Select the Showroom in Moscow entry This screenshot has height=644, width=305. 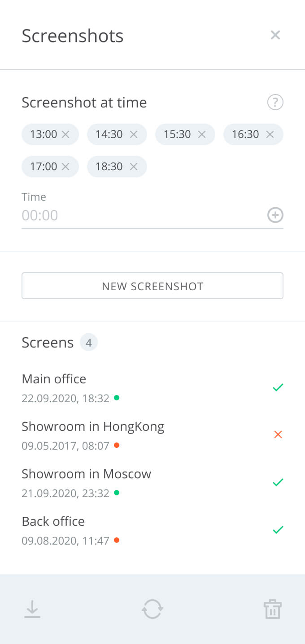click(x=86, y=473)
